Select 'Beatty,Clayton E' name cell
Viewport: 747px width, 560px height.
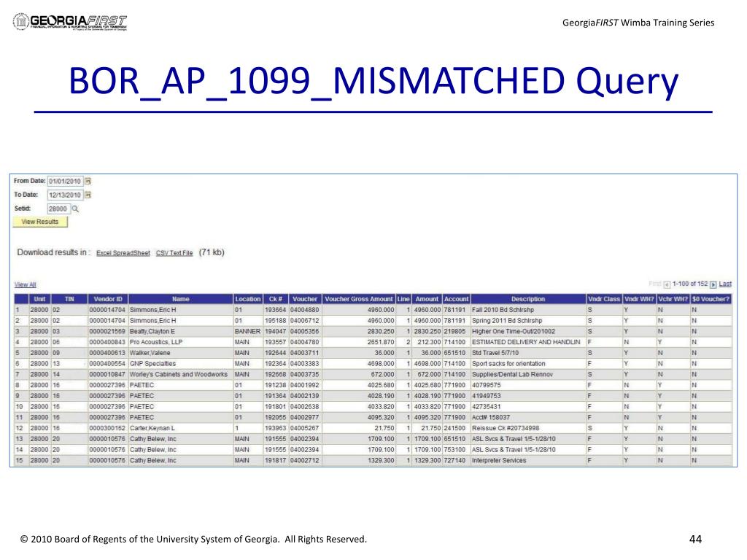point(181,332)
